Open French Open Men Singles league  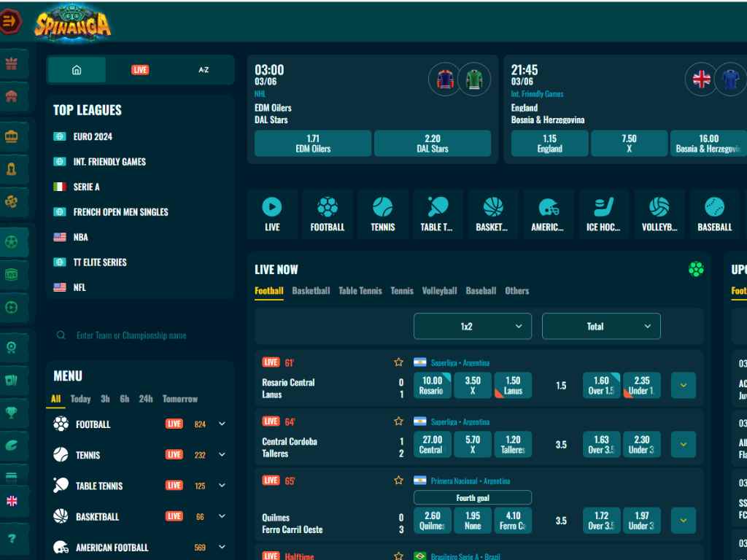pos(120,212)
